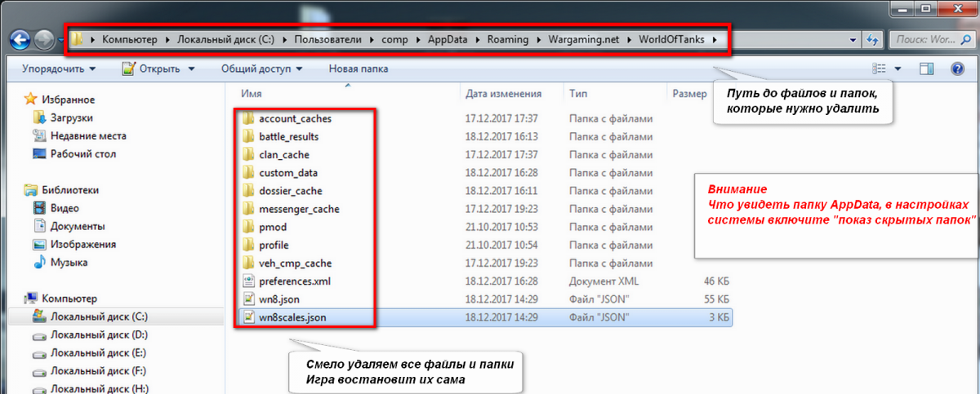Click the Музыка note icon in sidebar

tap(40, 263)
